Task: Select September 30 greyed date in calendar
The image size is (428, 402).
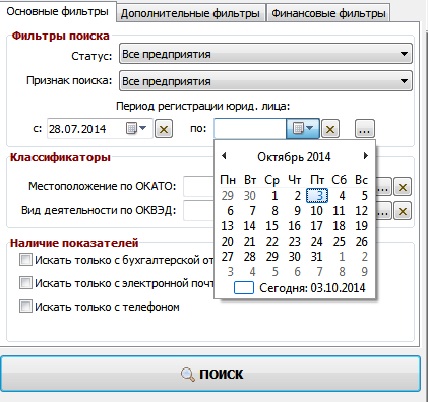Action: tap(250, 196)
